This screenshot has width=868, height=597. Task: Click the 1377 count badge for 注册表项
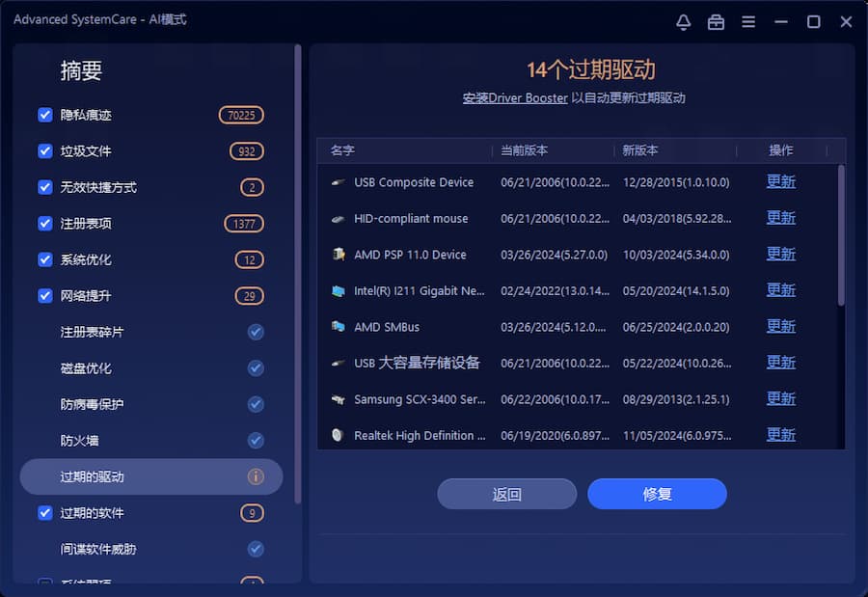pyautogui.click(x=244, y=224)
